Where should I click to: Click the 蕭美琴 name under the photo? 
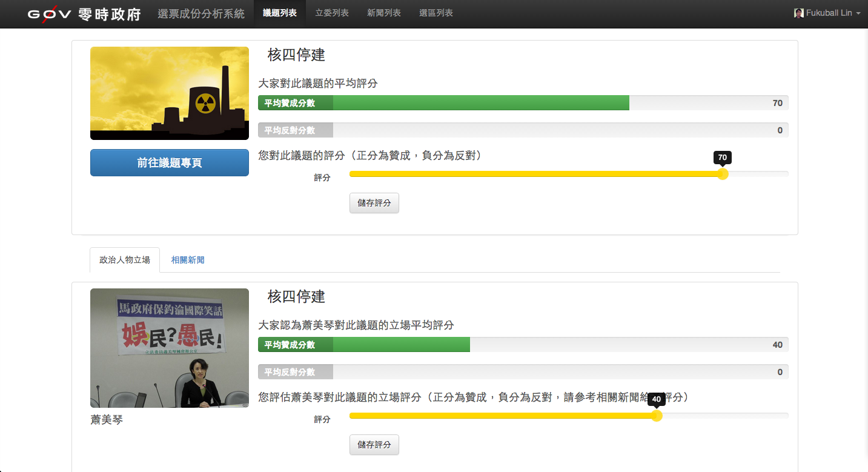point(107,419)
